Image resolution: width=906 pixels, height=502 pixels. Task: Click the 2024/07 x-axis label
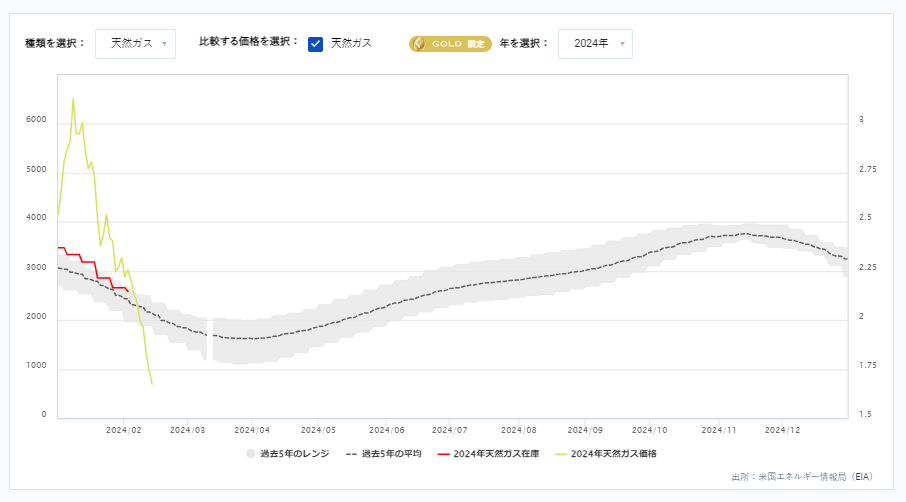(450, 430)
